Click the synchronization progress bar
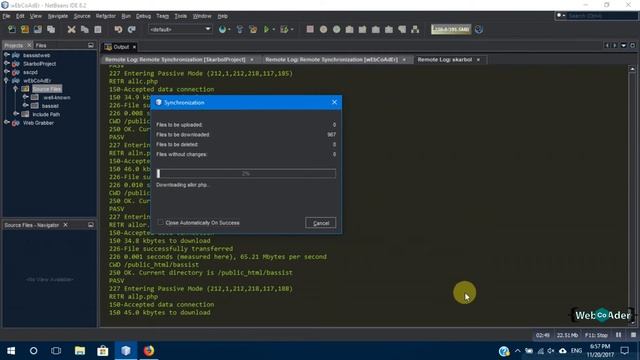Image resolution: width=640 pixels, height=360 pixels. [x=246, y=173]
